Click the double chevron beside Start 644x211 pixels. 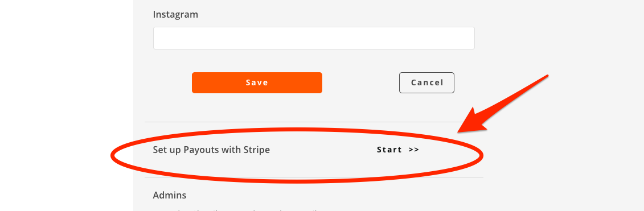(x=413, y=150)
